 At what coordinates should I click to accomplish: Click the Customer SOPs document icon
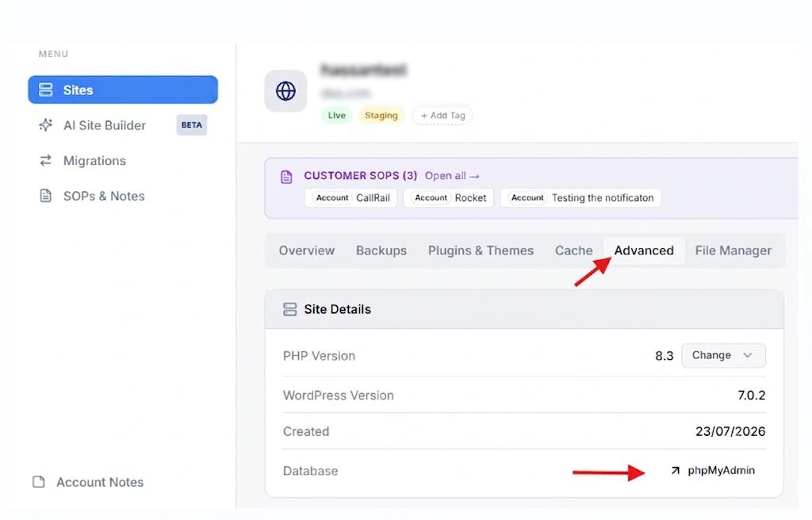286,177
